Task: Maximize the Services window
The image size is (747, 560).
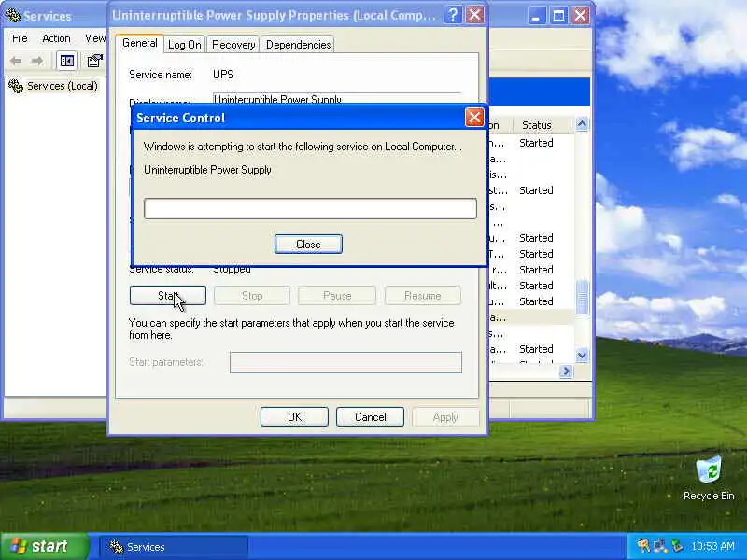Action: [558, 16]
